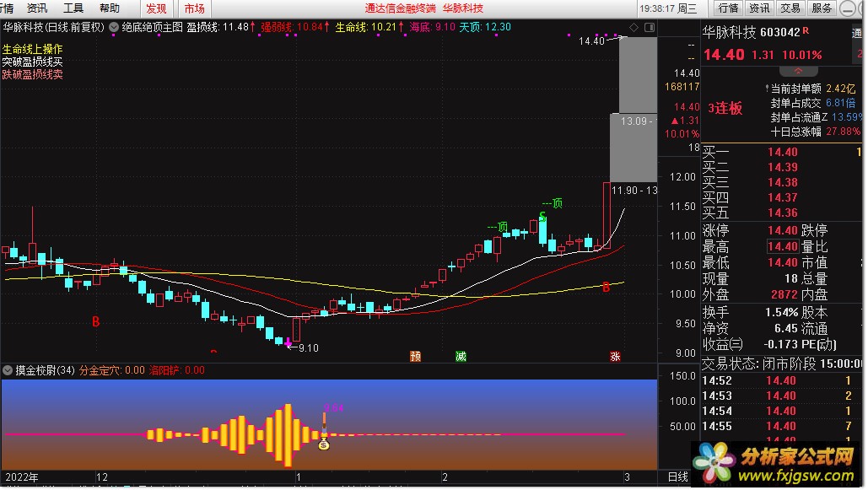The height and width of the screenshot is (490, 868).
Task: Click the 净资 6.45 value
Action: tap(786, 328)
